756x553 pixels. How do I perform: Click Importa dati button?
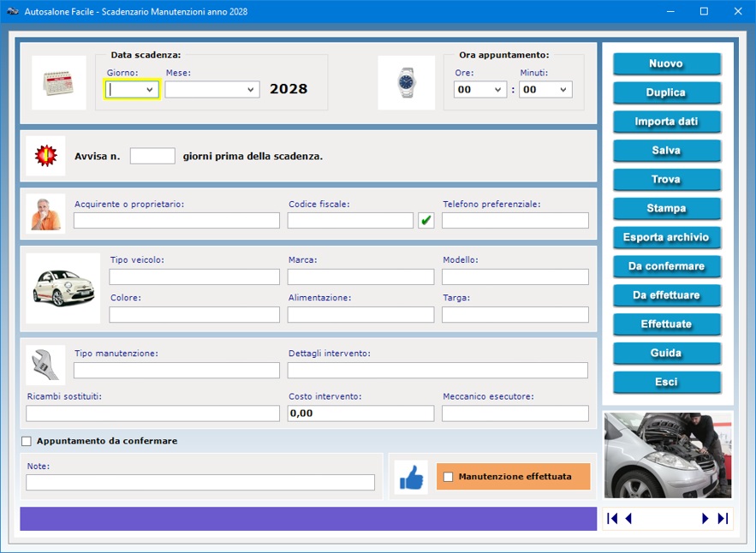pyautogui.click(x=666, y=122)
